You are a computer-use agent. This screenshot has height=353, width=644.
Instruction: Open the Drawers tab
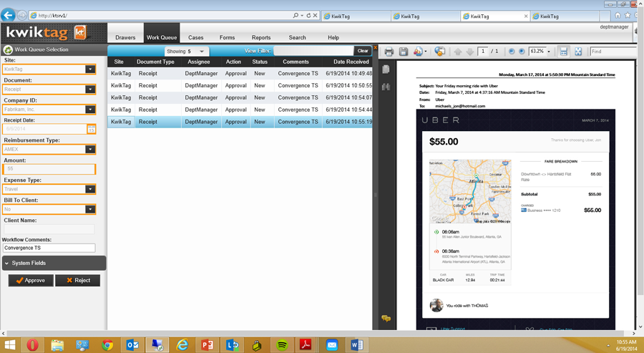pyautogui.click(x=125, y=37)
